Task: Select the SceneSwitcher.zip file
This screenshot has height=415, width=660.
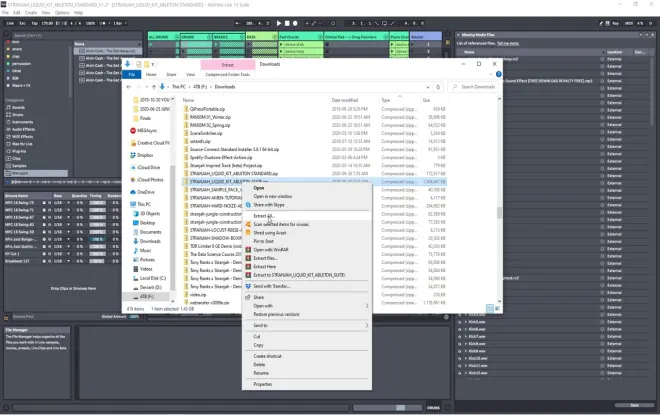Action: (x=206, y=133)
